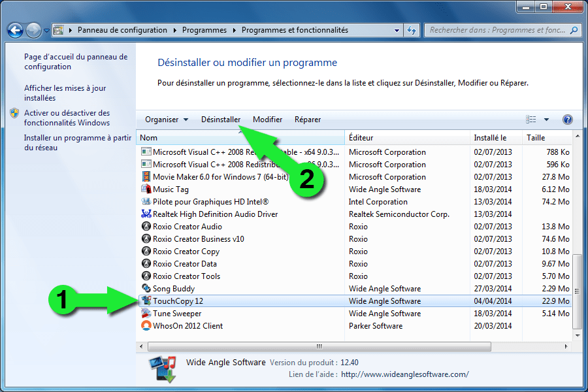
Task: Click Réparer in the toolbar
Action: click(x=308, y=120)
